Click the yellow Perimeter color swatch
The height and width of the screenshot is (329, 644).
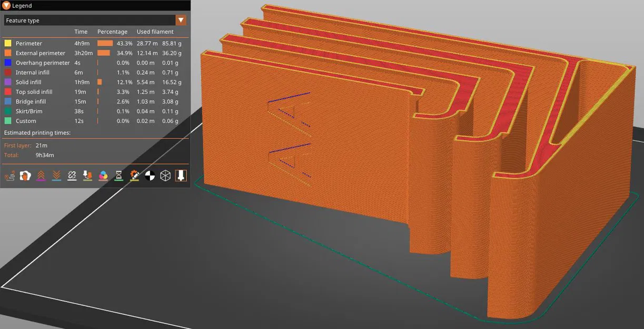click(x=8, y=43)
